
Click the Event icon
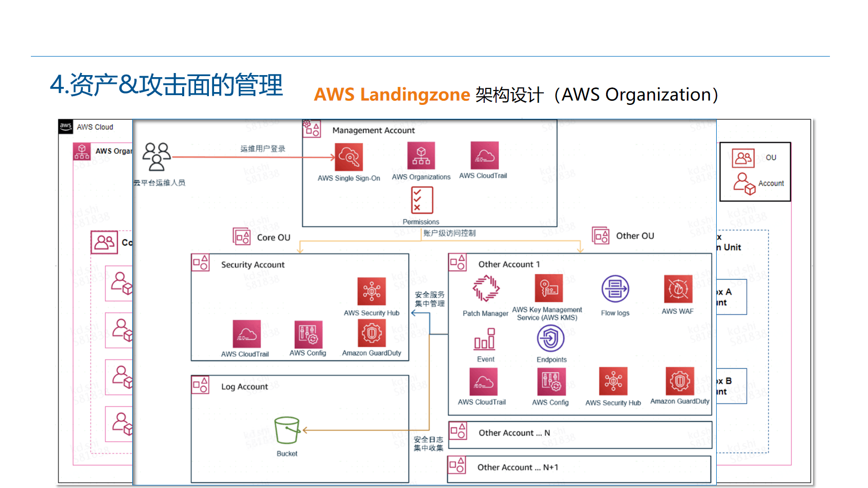click(x=485, y=339)
